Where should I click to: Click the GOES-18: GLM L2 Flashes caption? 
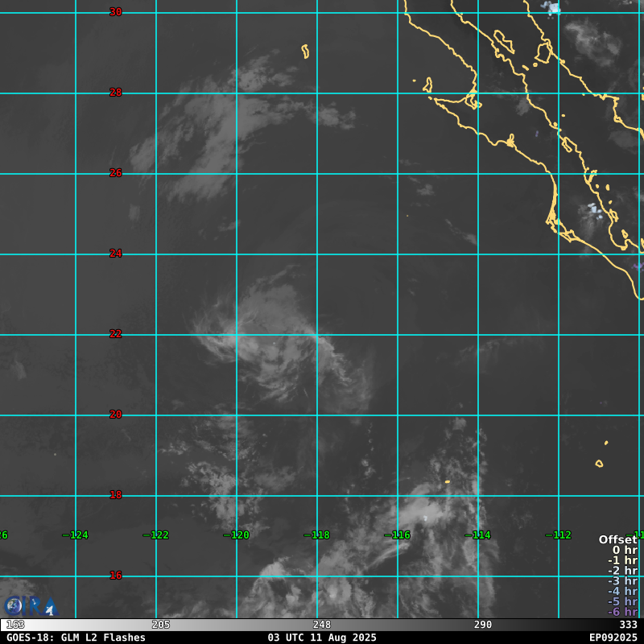[x=76, y=638]
